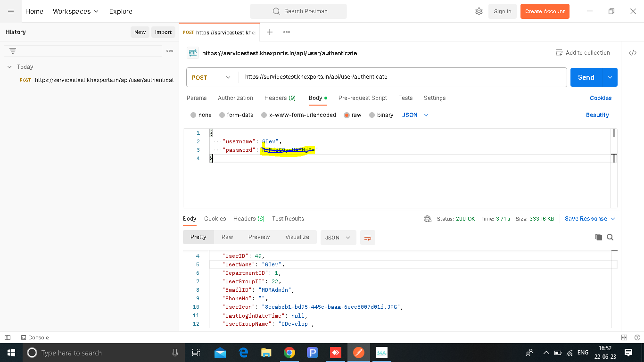Screen dimensions: 644x362
Task: View the response Headers (6) tab
Action: [249, 219]
